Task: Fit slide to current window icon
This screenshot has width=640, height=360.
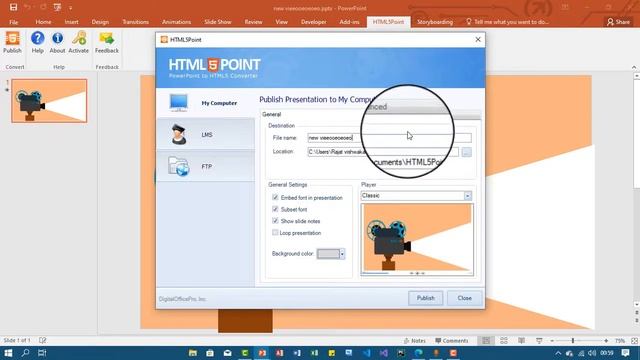Action: click(x=634, y=340)
